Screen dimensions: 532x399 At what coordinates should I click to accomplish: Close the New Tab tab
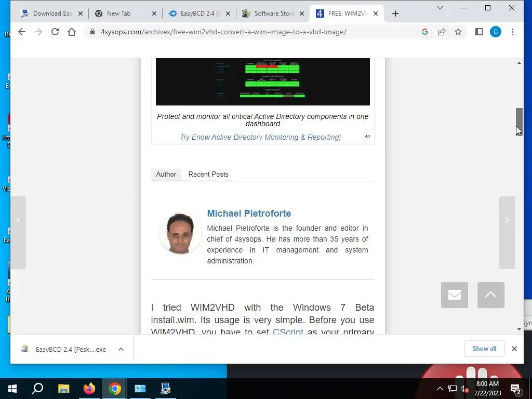click(x=154, y=14)
